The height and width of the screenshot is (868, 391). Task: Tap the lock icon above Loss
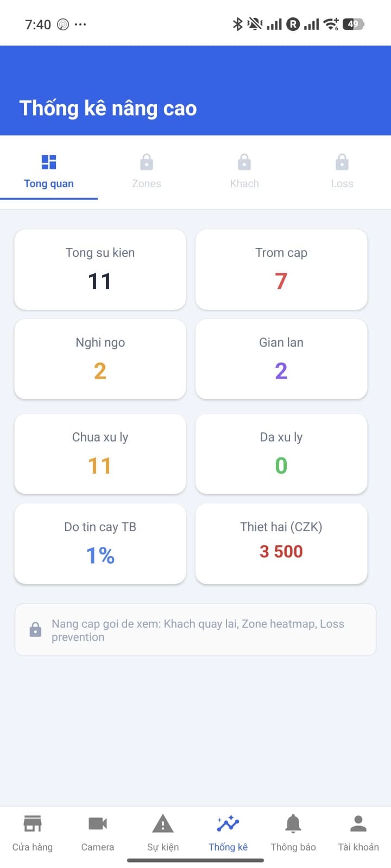pos(342,162)
